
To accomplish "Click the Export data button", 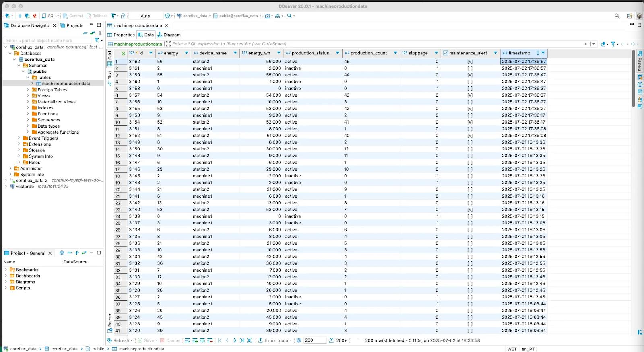I will [x=275, y=340].
